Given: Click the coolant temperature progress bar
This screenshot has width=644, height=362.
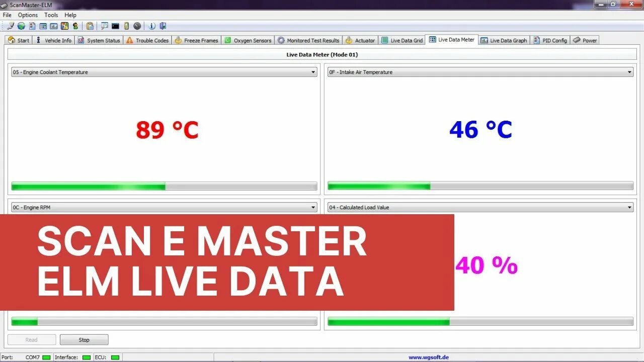Looking at the screenshot, I should tap(164, 187).
